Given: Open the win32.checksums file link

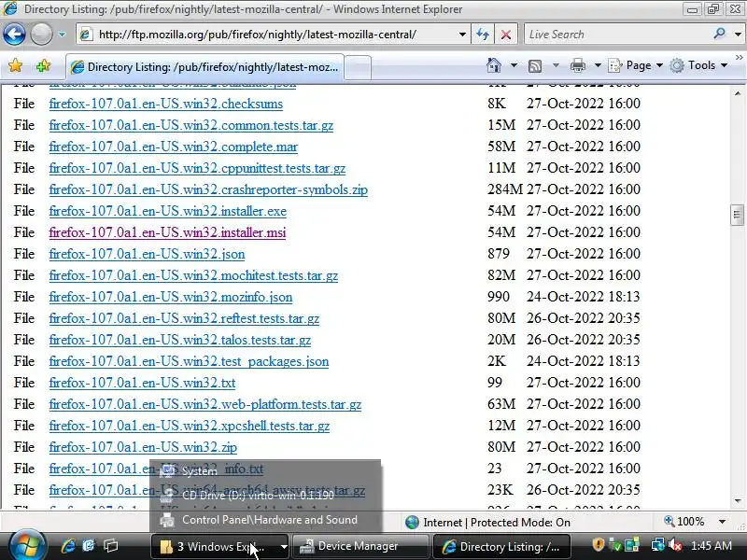Looking at the screenshot, I should click(x=166, y=104).
